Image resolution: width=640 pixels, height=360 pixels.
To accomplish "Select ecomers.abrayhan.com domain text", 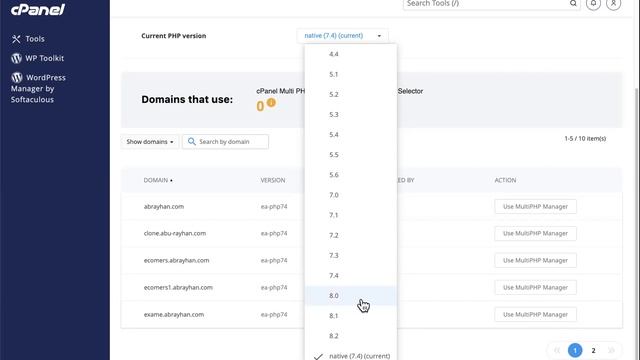I will point(176,260).
